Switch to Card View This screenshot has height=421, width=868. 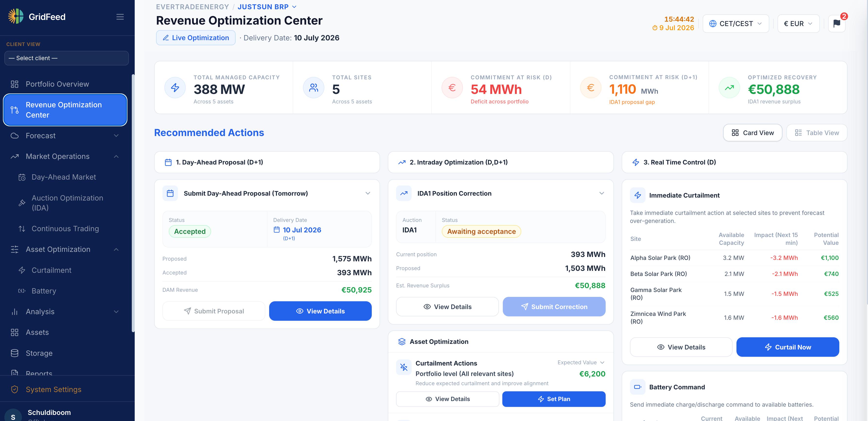[x=753, y=133]
